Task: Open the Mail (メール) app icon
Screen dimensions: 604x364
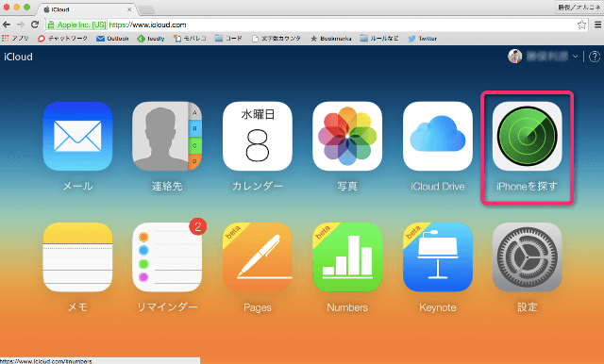Action: coord(77,136)
